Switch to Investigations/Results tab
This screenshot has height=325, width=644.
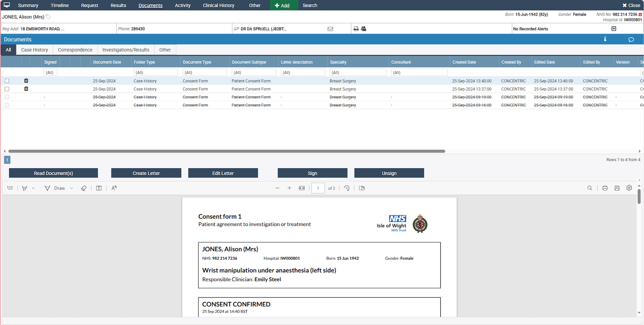(126, 50)
